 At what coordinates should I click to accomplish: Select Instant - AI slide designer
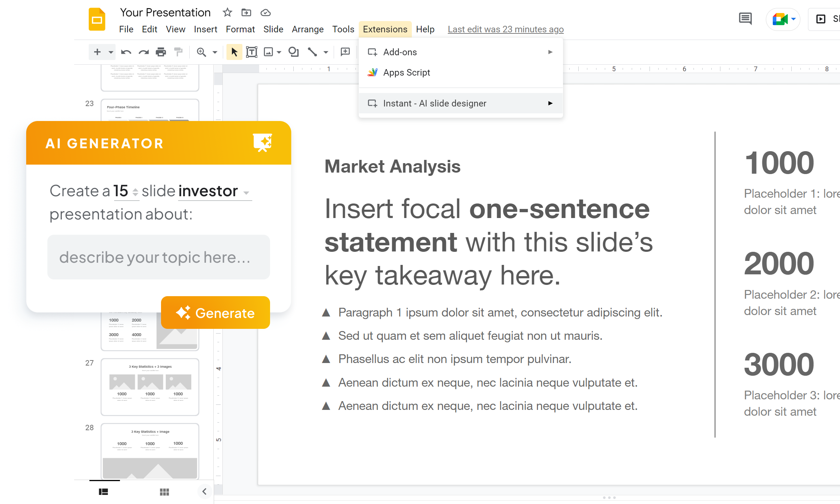(435, 103)
